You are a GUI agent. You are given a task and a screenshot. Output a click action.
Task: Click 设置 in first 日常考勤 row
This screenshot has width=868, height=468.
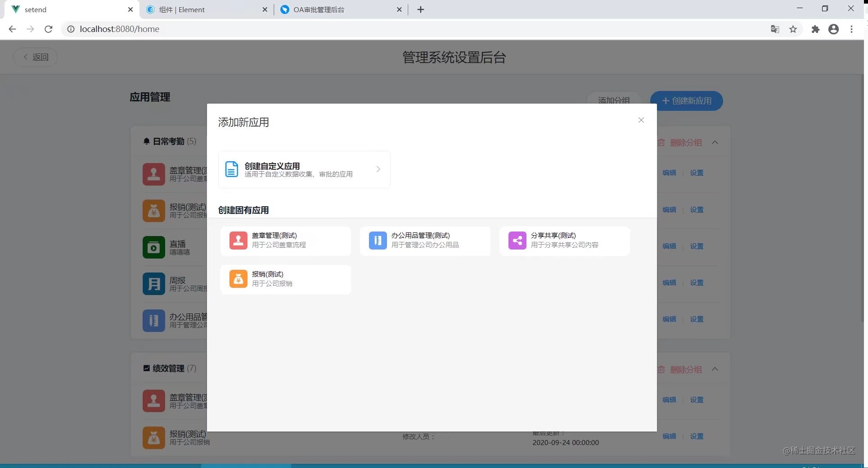(x=697, y=173)
